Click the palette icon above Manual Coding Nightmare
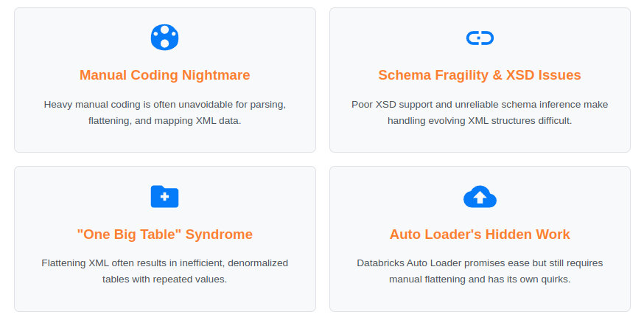This screenshot has height=323, width=644. point(165,38)
